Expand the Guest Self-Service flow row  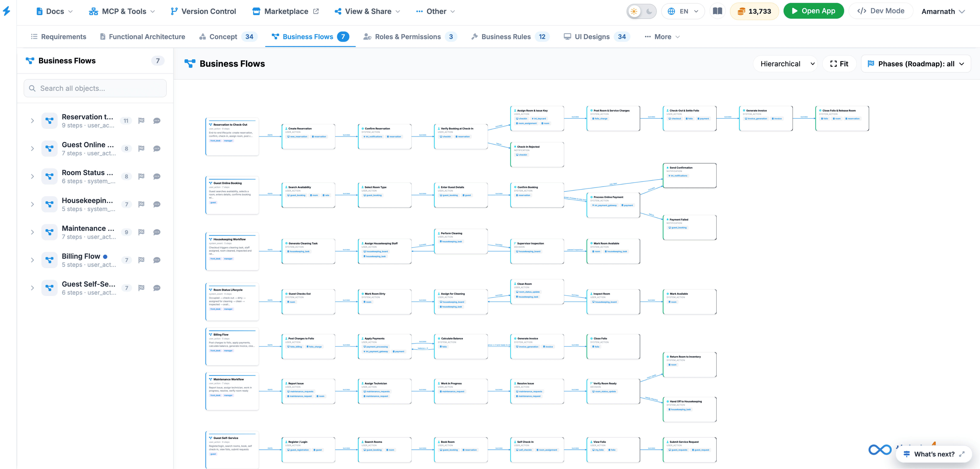32,288
